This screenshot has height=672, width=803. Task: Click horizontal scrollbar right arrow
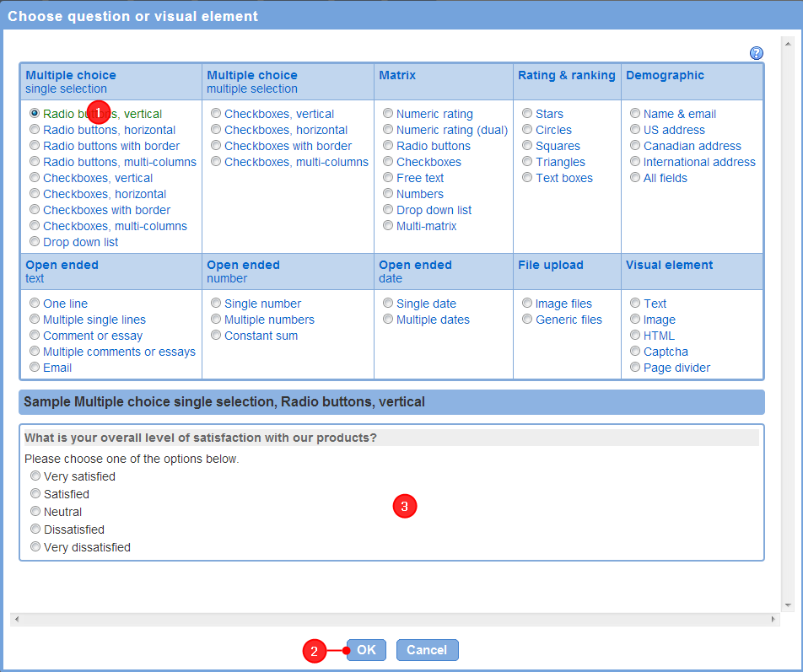(773, 619)
